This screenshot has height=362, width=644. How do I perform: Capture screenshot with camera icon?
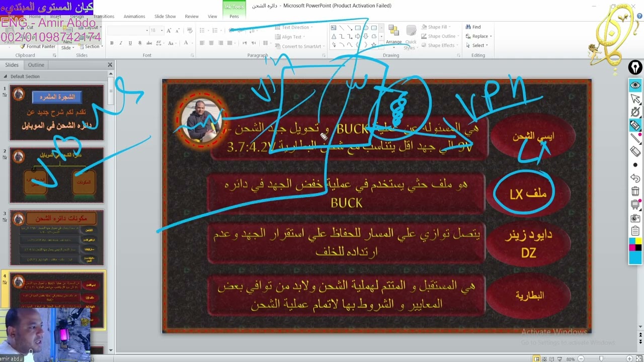[x=635, y=218]
